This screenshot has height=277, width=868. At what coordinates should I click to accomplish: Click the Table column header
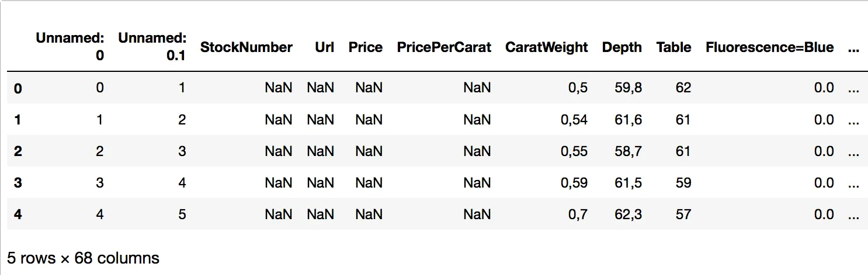tap(673, 47)
